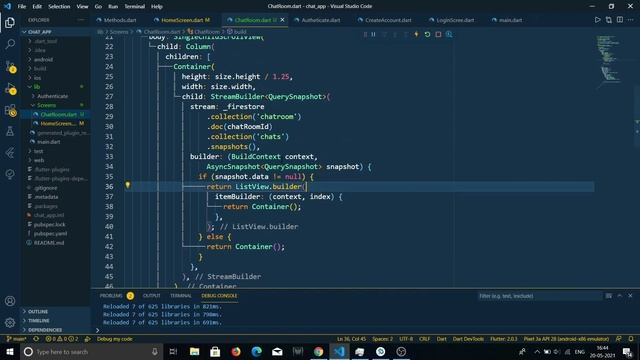Open HomeScreen.dart in the explorer tree
Screen dimensions: 640x360
(56, 123)
